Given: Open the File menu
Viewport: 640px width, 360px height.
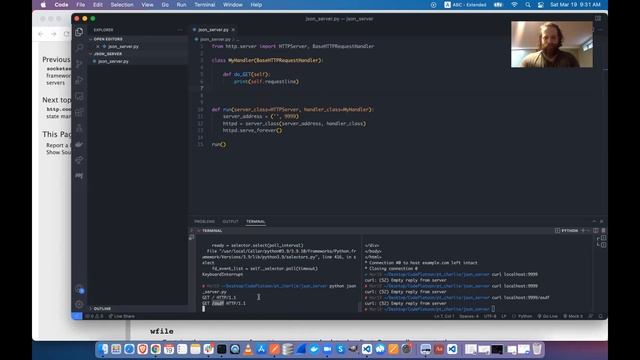Looking at the screenshot, I should coord(81,5).
